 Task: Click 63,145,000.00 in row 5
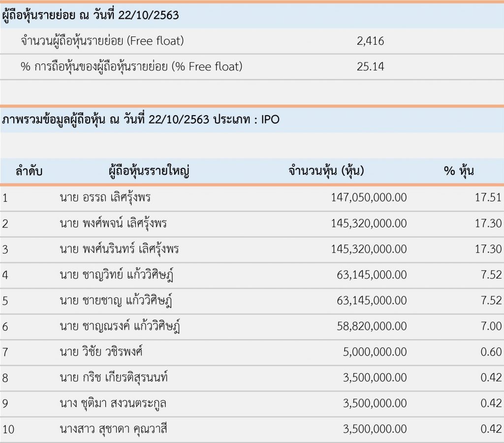point(372,300)
